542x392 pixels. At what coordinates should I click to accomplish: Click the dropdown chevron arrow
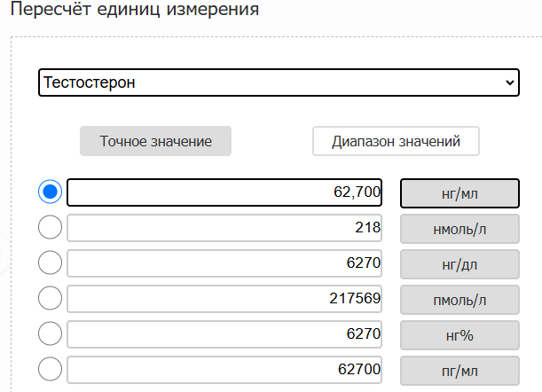tap(509, 82)
